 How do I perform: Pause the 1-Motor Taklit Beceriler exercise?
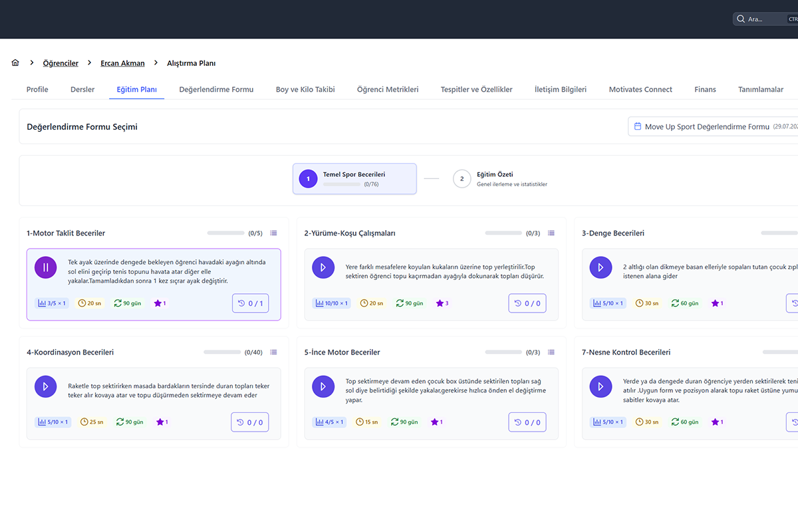pos(46,267)
